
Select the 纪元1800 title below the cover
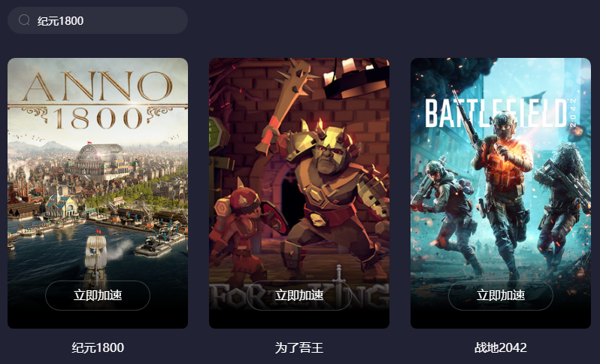[x=98, y=347]
